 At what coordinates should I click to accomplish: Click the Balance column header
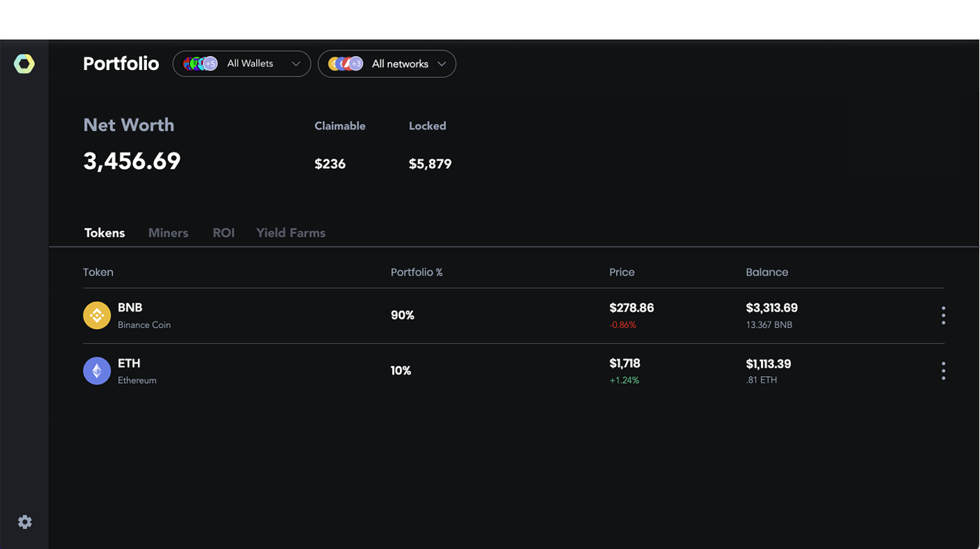766,272
